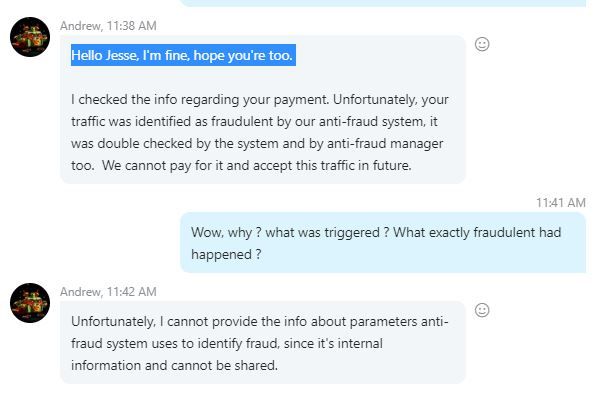
Task: Open Andrew's avatar beside the 11:42 AM message
Action: coord(30,303)
